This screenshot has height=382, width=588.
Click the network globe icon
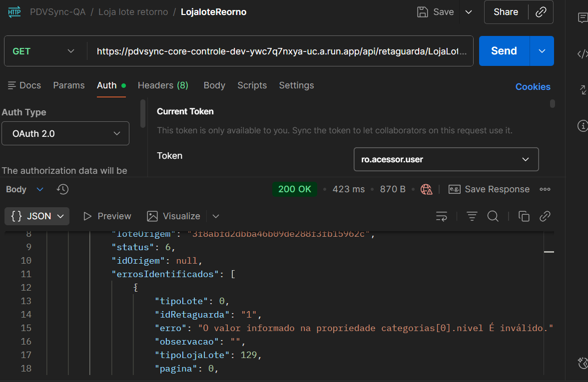pyautogui.click(x=426, y=189)
